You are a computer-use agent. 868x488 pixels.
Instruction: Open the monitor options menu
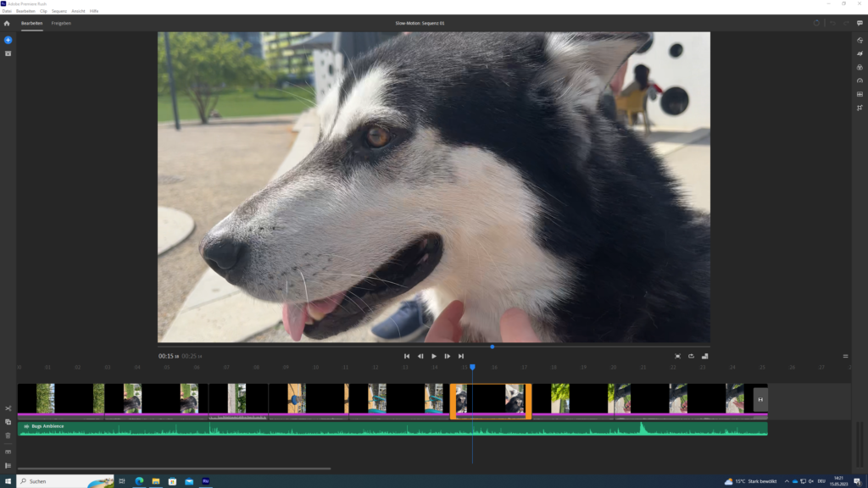845,356
